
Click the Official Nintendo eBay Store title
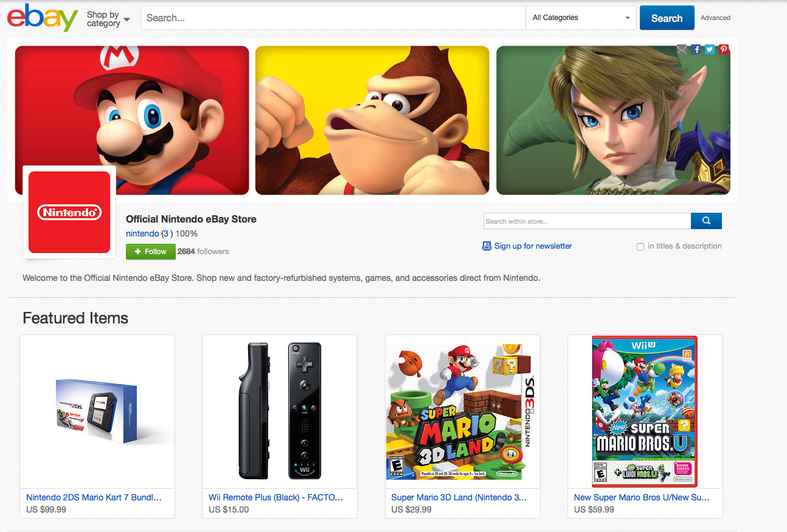(191, 219)
